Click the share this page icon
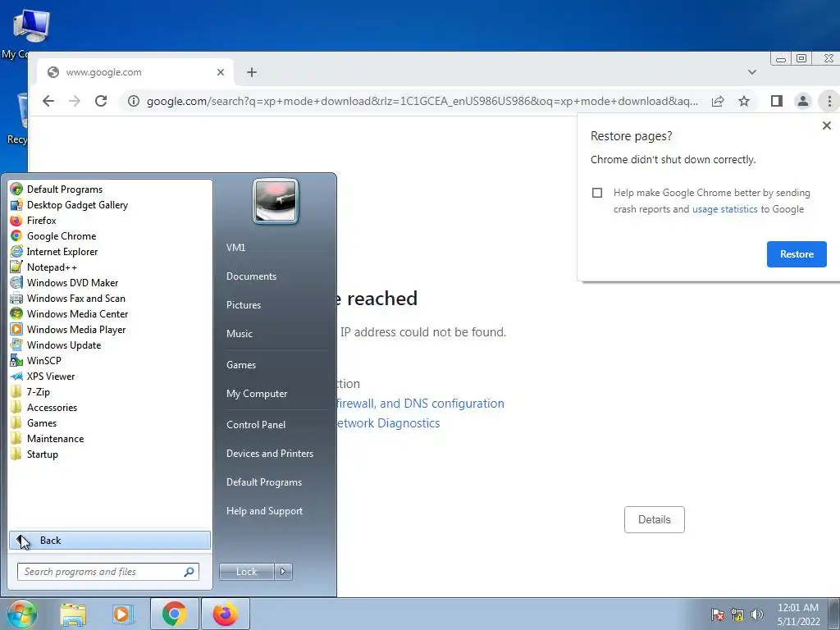 tap(718, 101)
